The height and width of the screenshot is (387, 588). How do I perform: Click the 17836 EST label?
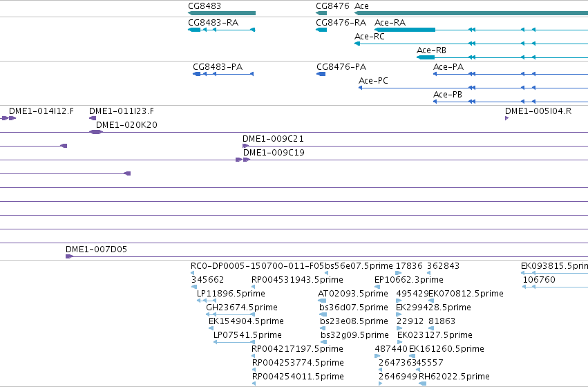(409, 266)
